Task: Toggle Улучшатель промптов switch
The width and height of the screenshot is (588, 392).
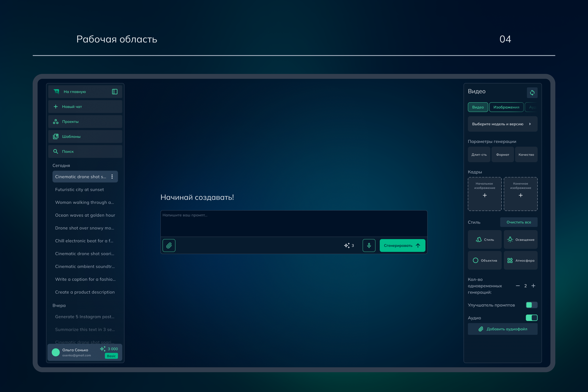Action: click(532, 305)
